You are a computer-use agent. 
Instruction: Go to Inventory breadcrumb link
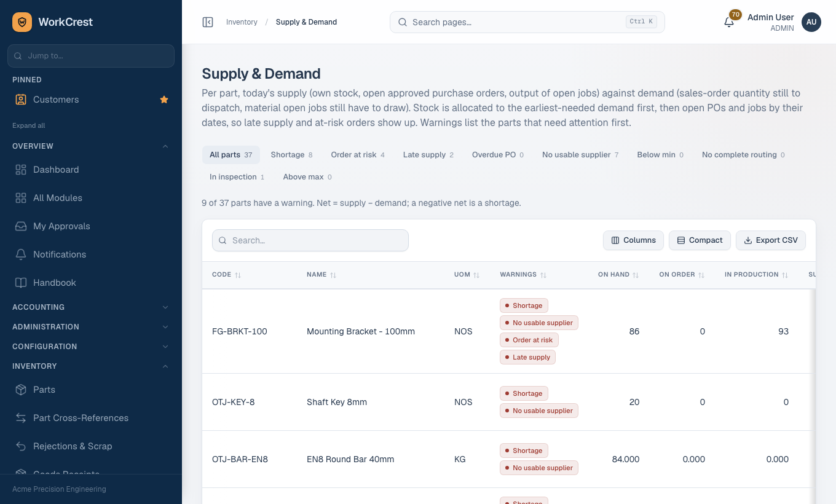[242, 22]
